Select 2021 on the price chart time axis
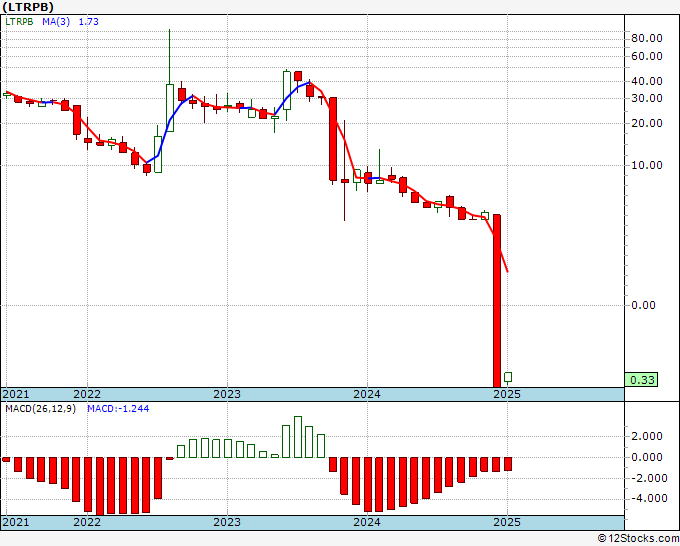The width and height of the screenshot is (680, 546). pos(16,394)
